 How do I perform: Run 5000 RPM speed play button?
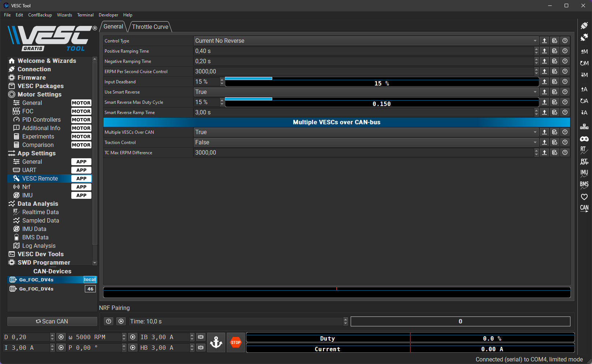pyautogui.click(x=133, y=337)
